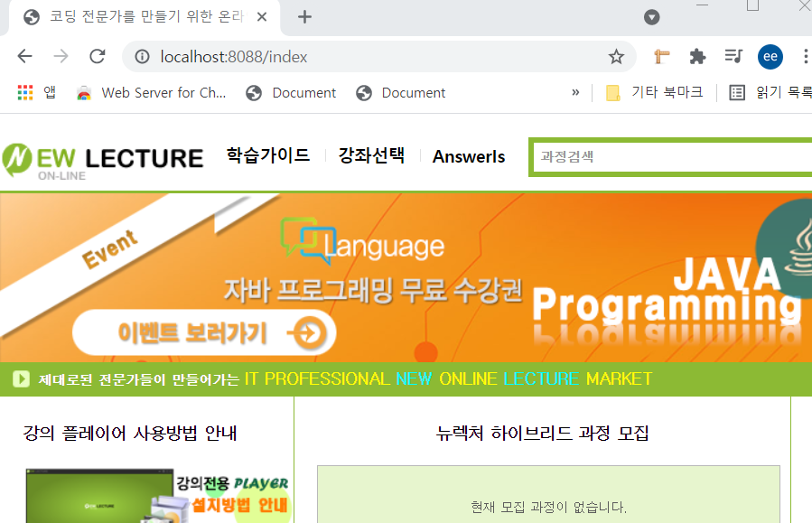812x523 pixels.
Task: Click the site information icon in address bar
Action: 143,56
